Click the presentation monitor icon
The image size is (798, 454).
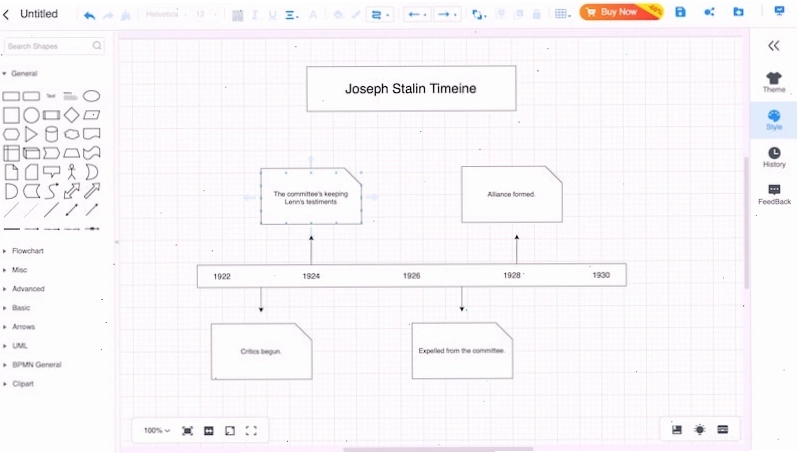[x=779, y=11]
